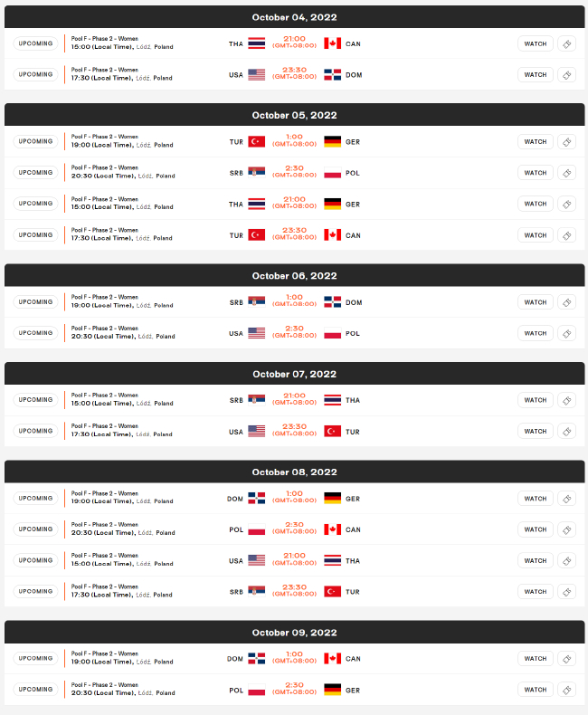Click ticket icon for USA vs DOM match
The height and width of the screenshot is (715, 588).
point(566,75)
